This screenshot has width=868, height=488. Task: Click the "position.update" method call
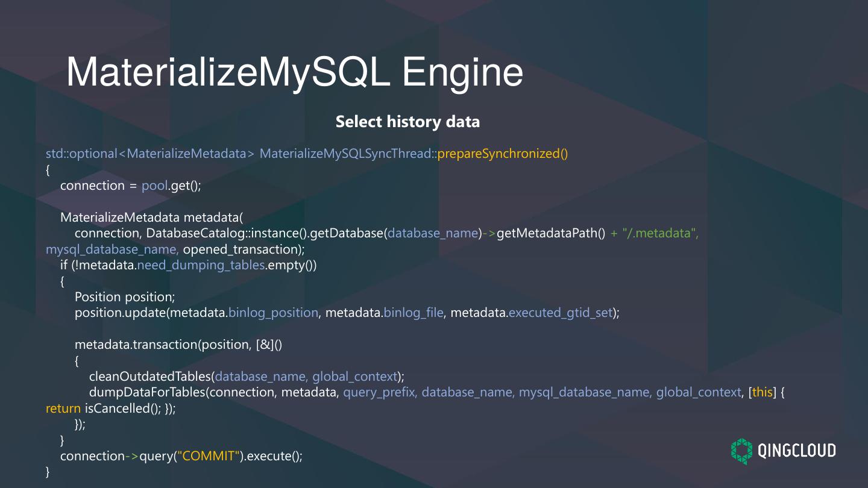(x=119, y=313)
